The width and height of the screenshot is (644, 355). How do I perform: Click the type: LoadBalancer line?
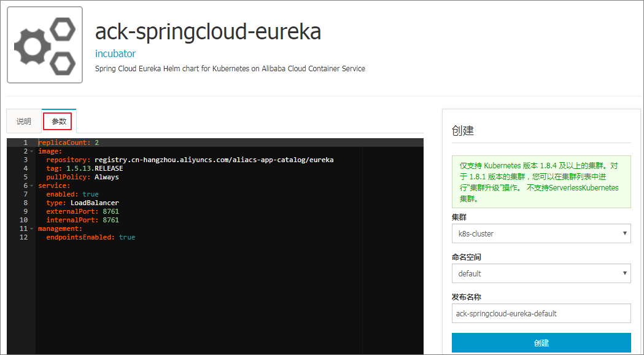click(82, 203)
